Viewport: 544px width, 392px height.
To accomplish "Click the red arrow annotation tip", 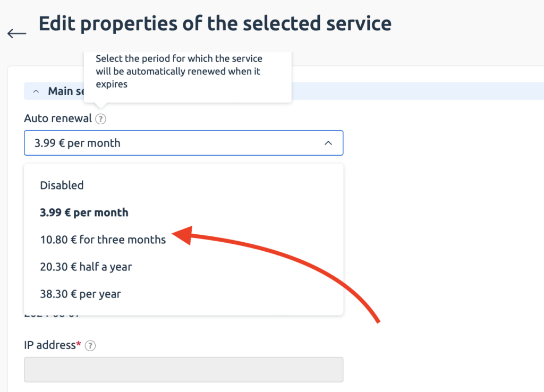I will pos(181,235).
